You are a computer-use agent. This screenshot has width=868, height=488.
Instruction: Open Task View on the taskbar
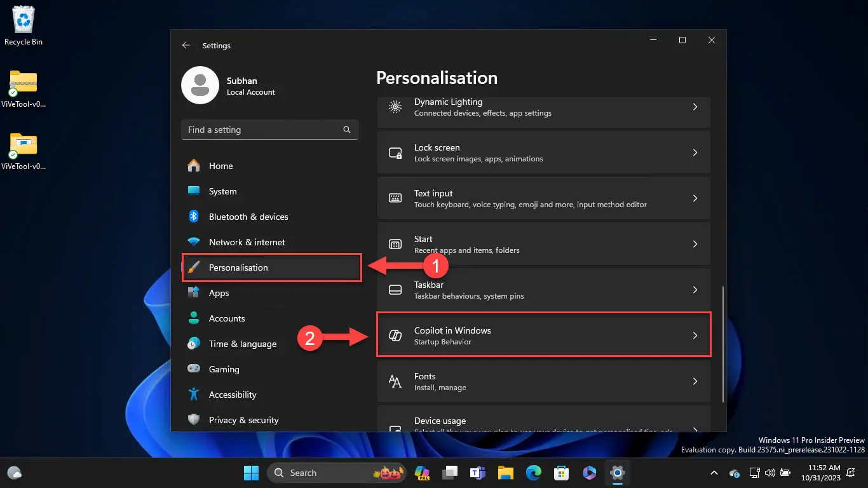(x=451, y=473)
